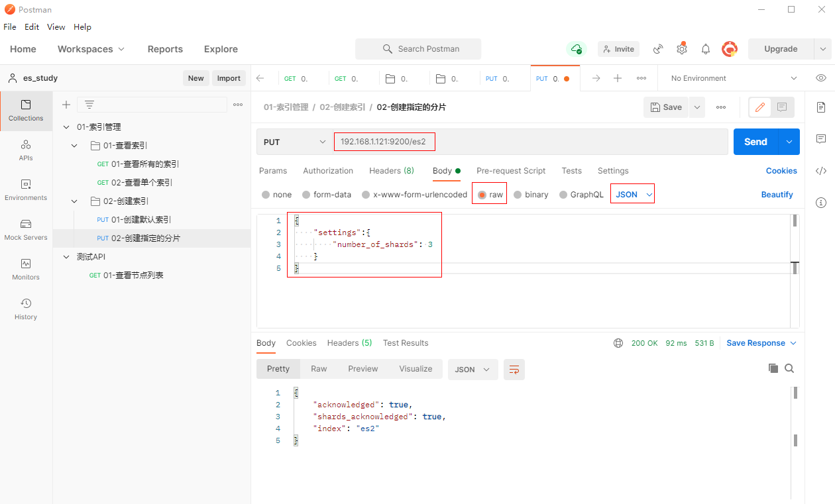Choose the GraphQL body radio option
835x504 pixels.
(x=563, y=195)
